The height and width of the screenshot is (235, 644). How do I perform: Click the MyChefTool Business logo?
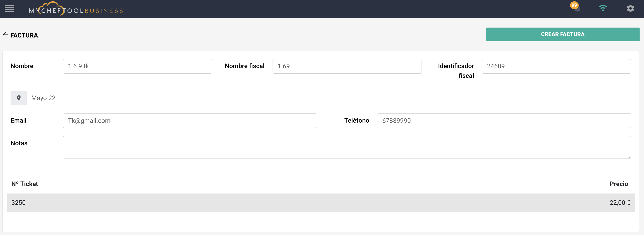[x=76, y=9]
